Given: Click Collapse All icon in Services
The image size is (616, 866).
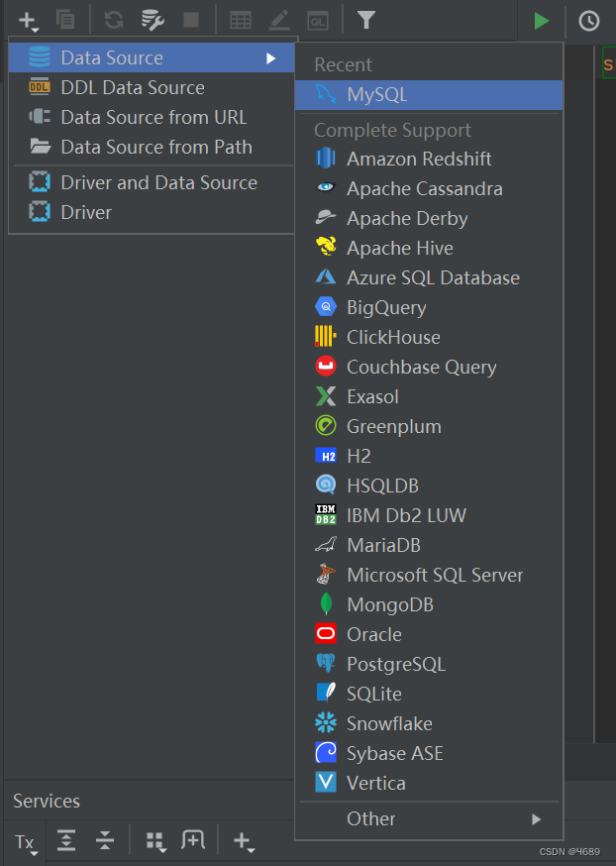Looking at the screenshot, I should tap(104, 840).
